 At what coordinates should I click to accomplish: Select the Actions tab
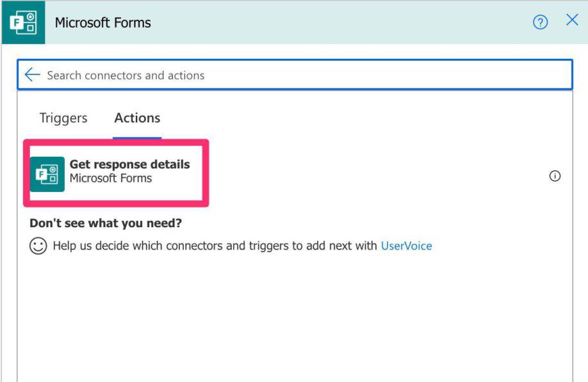pos(137,118)
